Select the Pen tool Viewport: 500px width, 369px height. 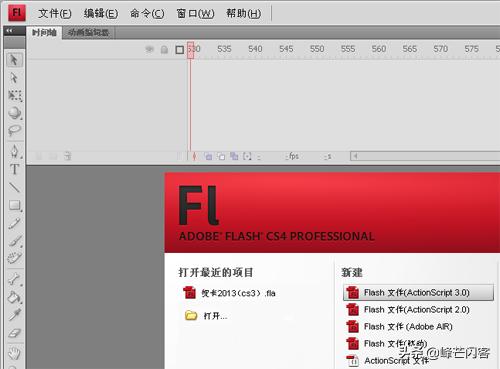tap(15, 151)
